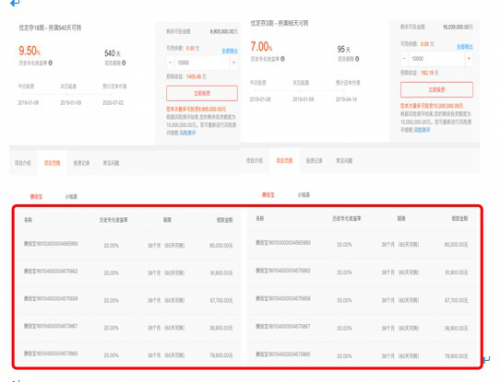Image resolution: width=500 pixels, height=382 pixels.
Task: Click 立即投资 button for the 9.50% product
Action: pyautogui.click(x=202, y=93)
